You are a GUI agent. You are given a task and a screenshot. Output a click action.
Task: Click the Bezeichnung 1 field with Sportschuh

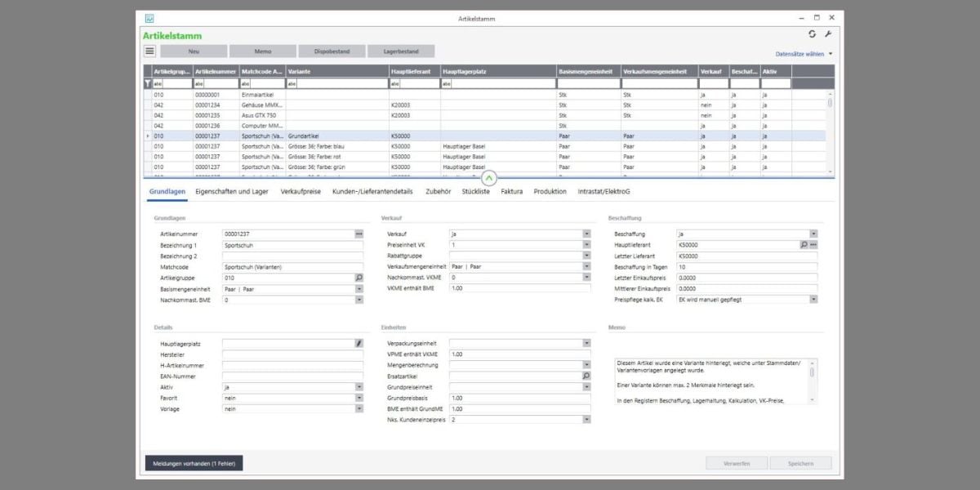(292, 245)
